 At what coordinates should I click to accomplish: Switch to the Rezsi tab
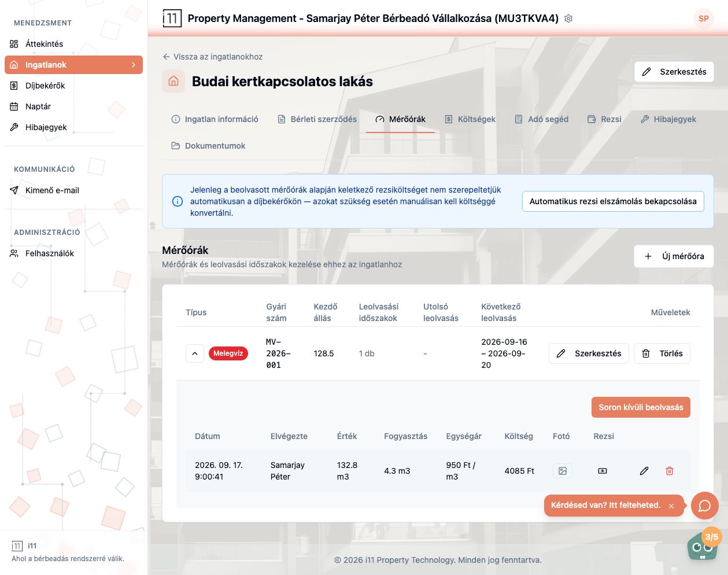[604, 119]
